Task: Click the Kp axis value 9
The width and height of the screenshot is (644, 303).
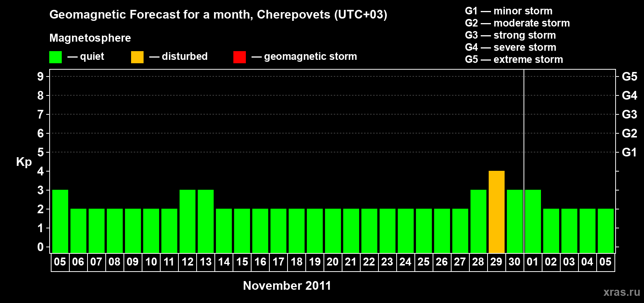Action: pyautogui.click(x=41, y=77)
